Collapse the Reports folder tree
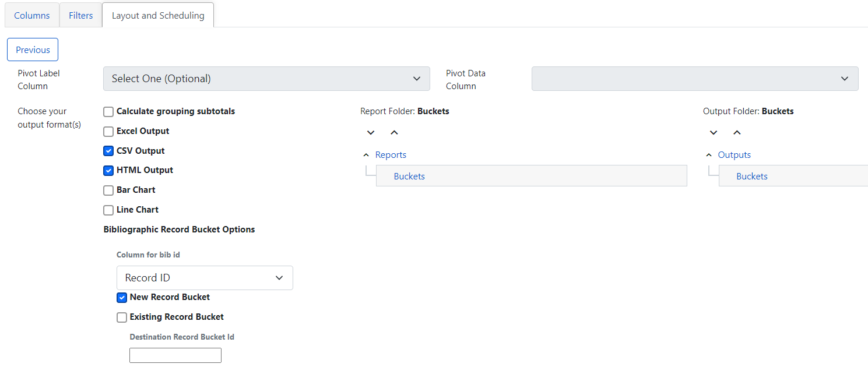The width and height of the screenshot is (868, 367). [366, 154]
